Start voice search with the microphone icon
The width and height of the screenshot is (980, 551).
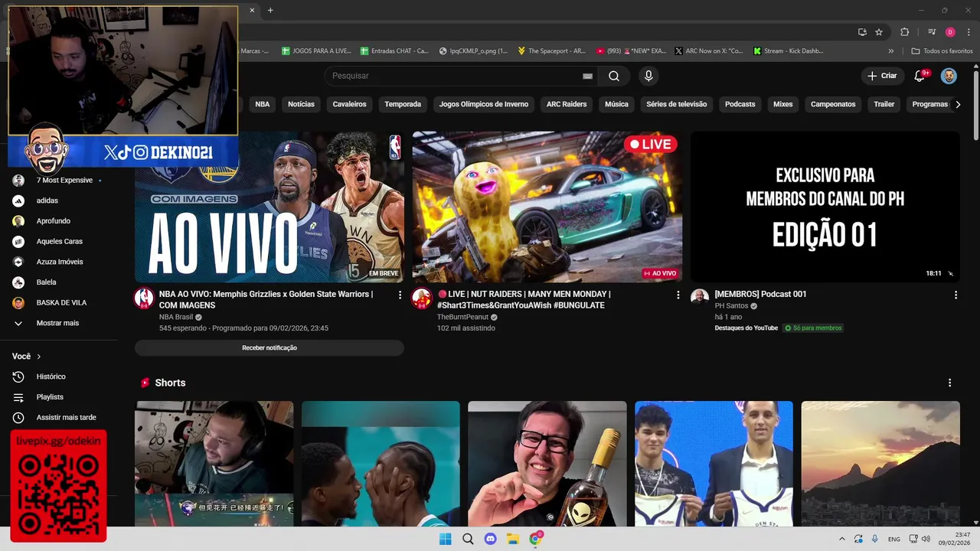[x=648, y=76]
